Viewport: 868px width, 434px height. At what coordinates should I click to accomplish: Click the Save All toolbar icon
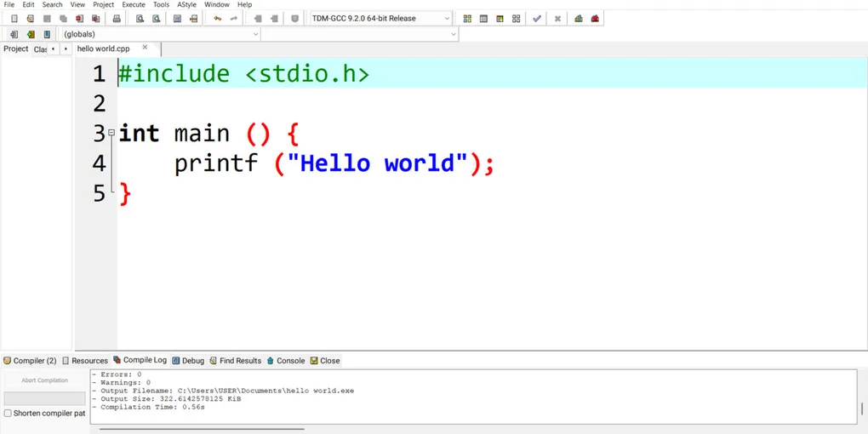(63, 18)
